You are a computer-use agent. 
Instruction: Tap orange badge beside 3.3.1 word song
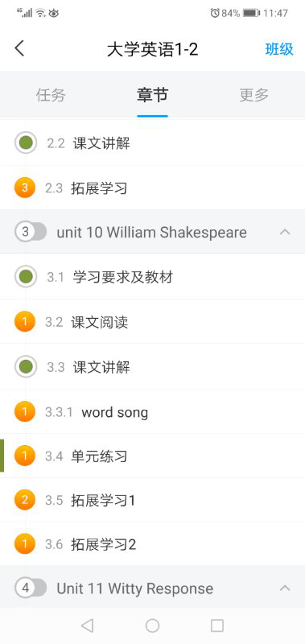point(25,411)
